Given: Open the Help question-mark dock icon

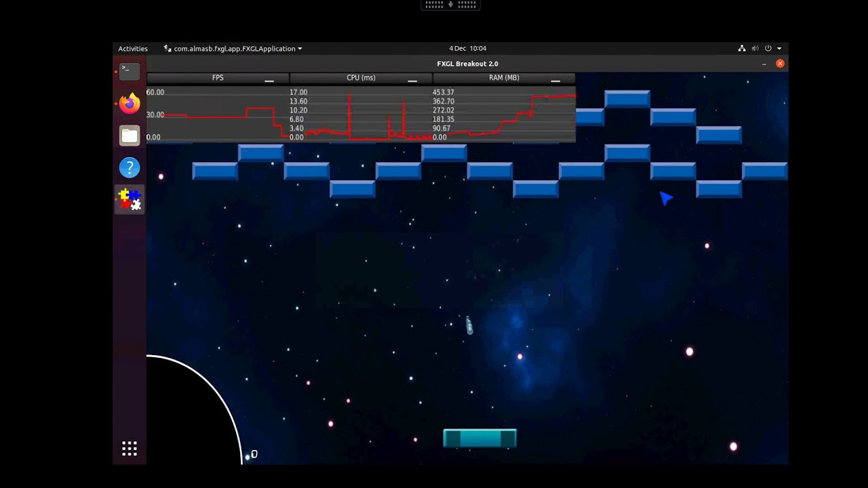Looking at the screenshot, I should point(130,167).
